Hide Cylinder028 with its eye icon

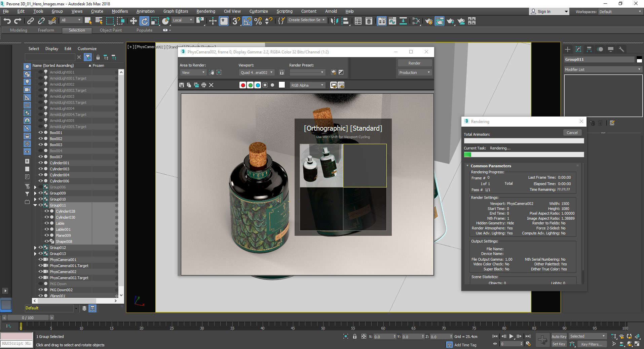(x=47, y=211)
